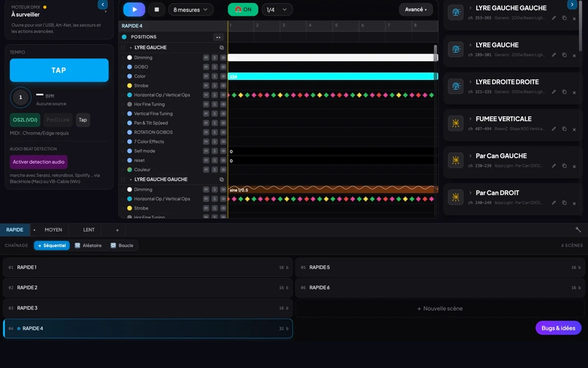Screen dimensions: 588x368
Task: Add a new scene group with plus tab
Action: 117,230
